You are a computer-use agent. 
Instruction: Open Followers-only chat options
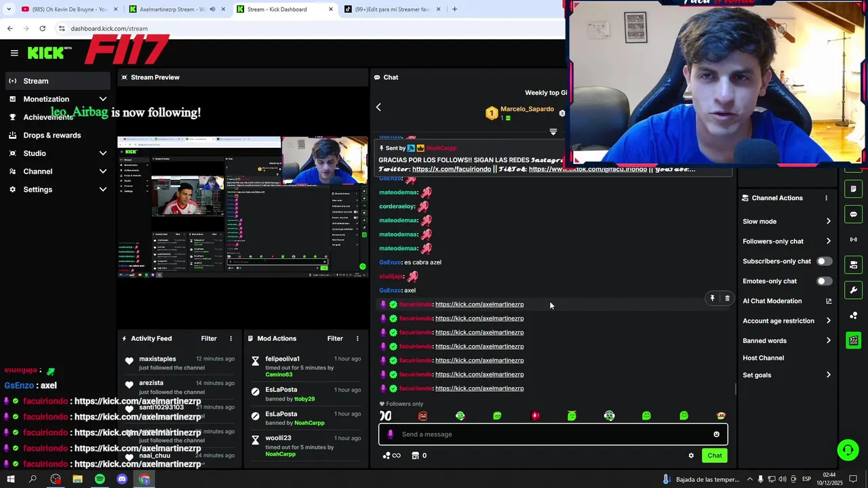(787, 241)
